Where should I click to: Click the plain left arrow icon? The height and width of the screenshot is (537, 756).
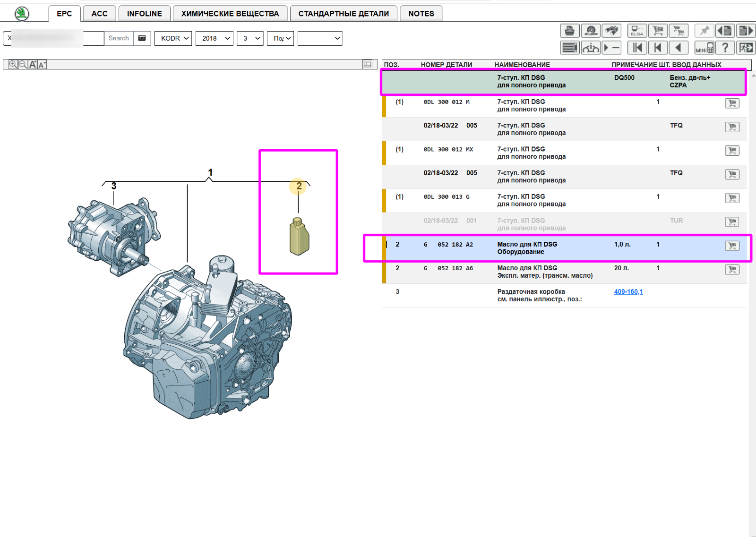point(679,48)
